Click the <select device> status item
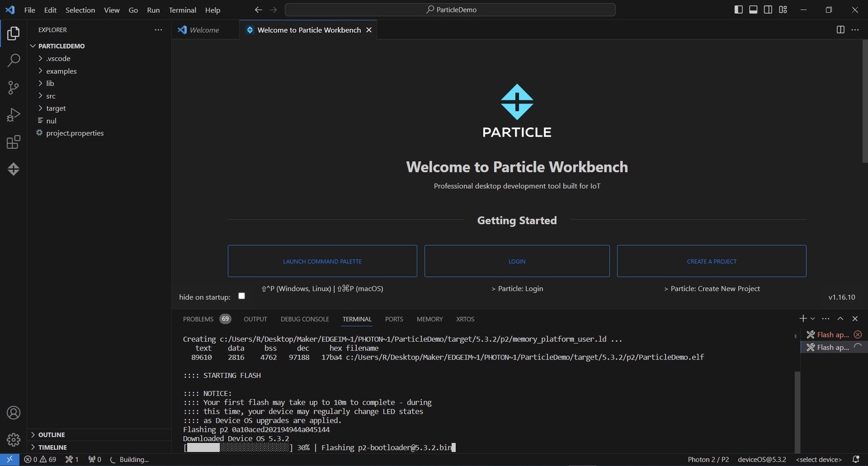The image size is (868, 466). pyautogui.click(x=819, y=459)
